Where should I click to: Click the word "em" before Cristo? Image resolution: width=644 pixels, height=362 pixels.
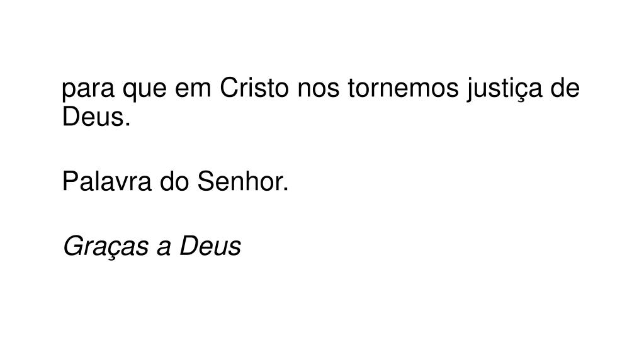(193, 88)
